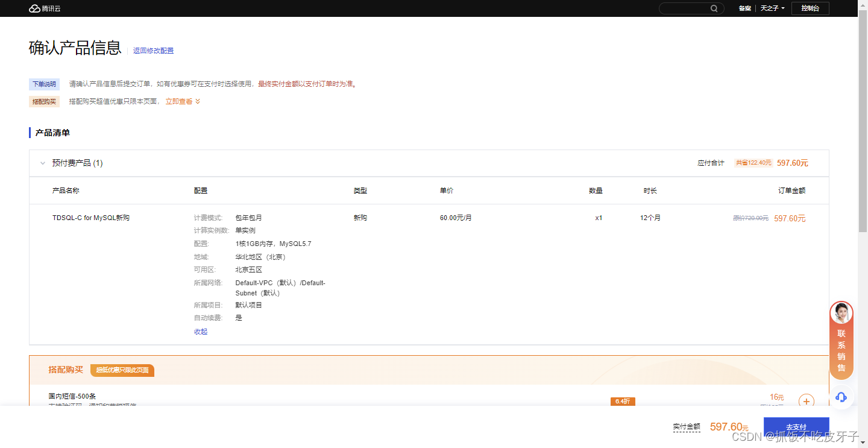Click the page vertical scrollbar thumb
The height and width of the screenshot is (448, 868).
click(x=863, y=121)
